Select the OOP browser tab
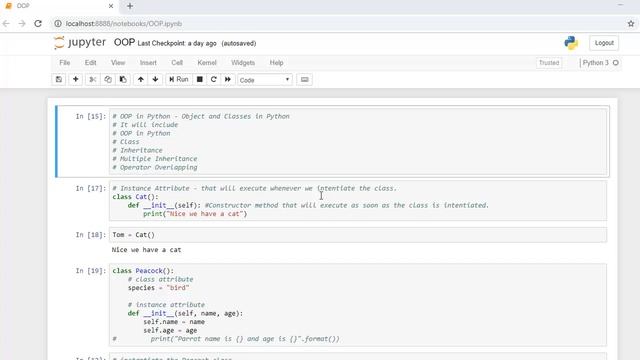The width and height of the screenshot is (640, 360). click(x=59, y=6)
